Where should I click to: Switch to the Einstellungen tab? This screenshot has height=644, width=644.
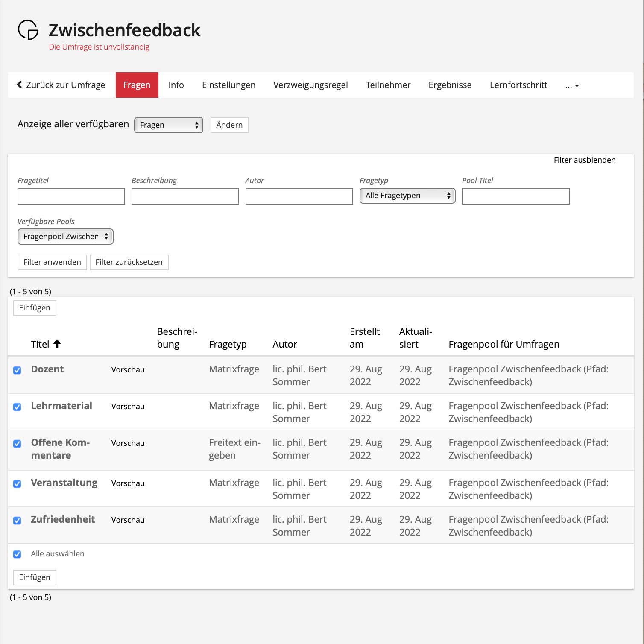[228, 85]
